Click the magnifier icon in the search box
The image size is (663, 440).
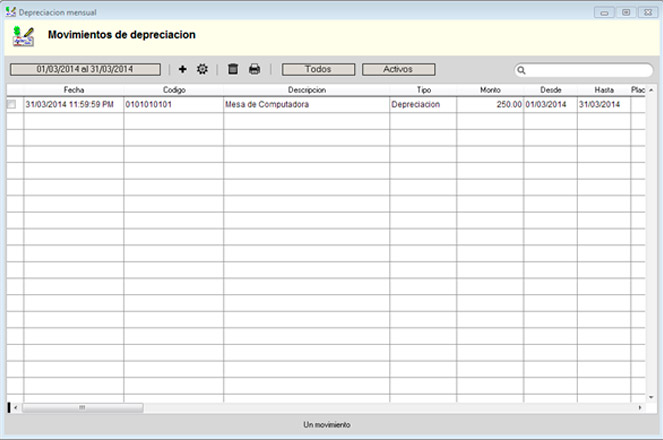click(522, 71)
